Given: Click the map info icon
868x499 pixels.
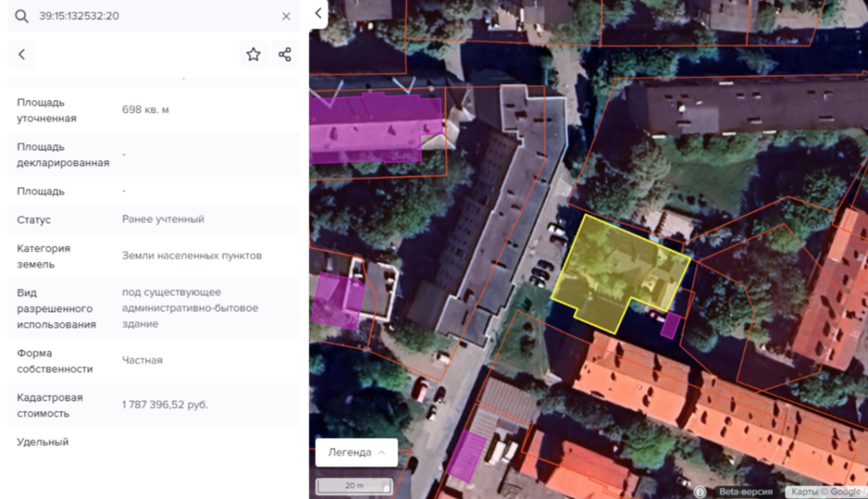Looking at the screenshot, I should [700, 491].
